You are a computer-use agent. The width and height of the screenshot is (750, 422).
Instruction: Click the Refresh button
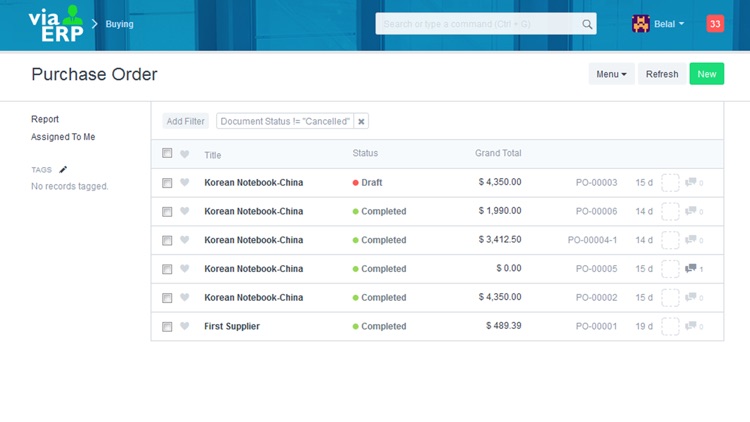[662, 74]
